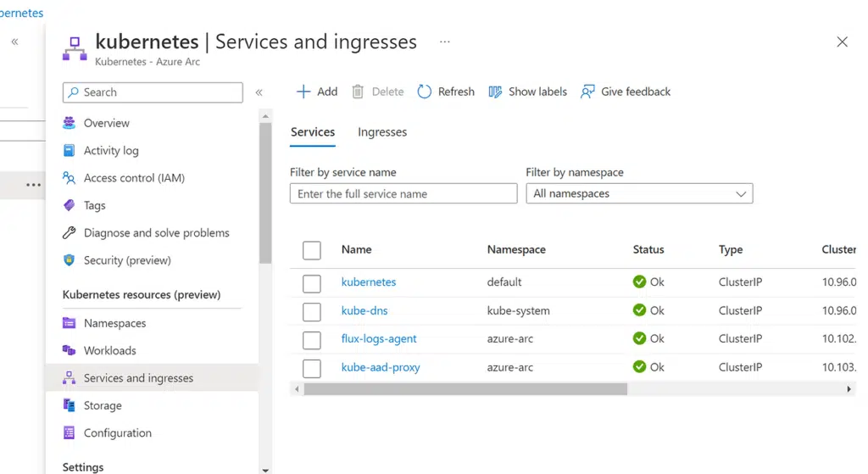Click the Filter by service name field
This screenshot has width=868, height=474.
point(403,194)
